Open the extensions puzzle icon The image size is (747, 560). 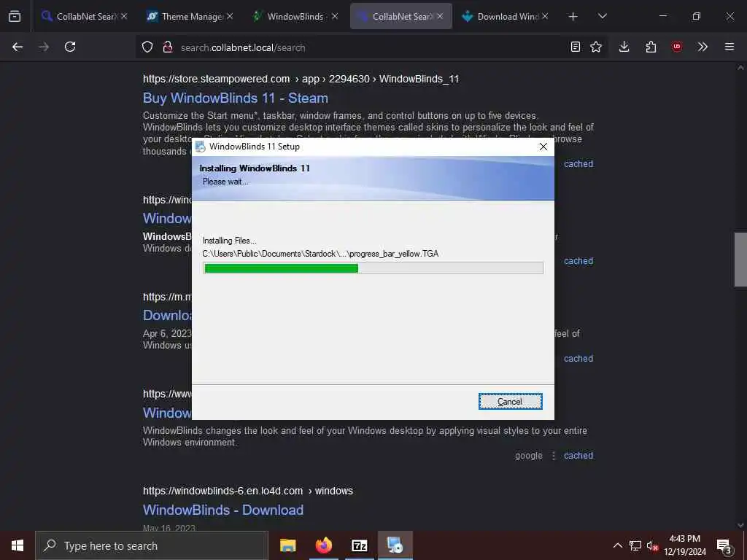[x=651, y=47]
